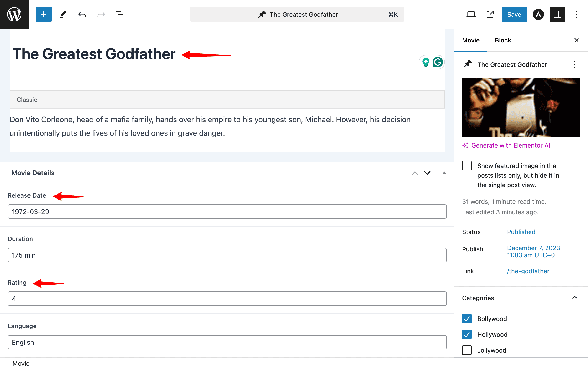Click the redo arrow icon
The image size is (588, 369).
click(x=101, y=15)
